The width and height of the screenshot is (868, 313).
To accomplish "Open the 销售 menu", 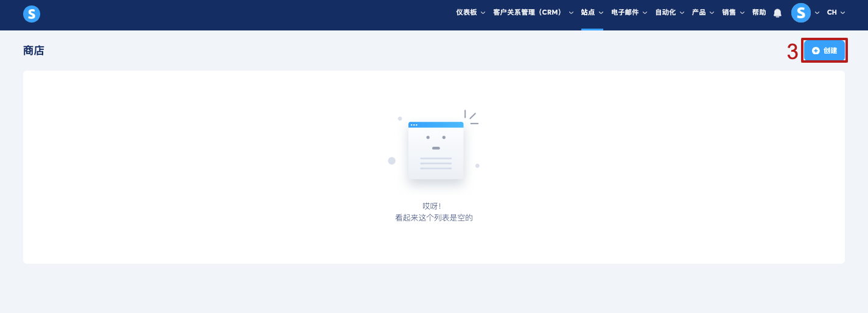I will tap(733, 12).
